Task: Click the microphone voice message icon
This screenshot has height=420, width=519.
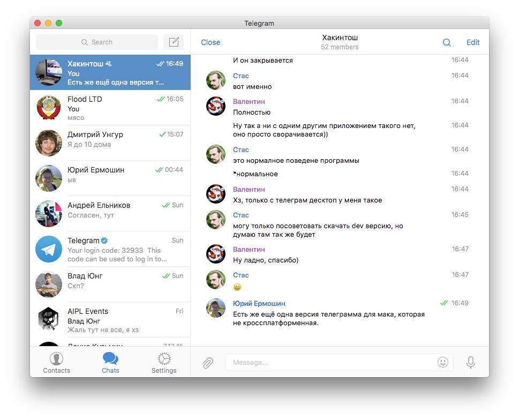Action: [x=471, y=363]
